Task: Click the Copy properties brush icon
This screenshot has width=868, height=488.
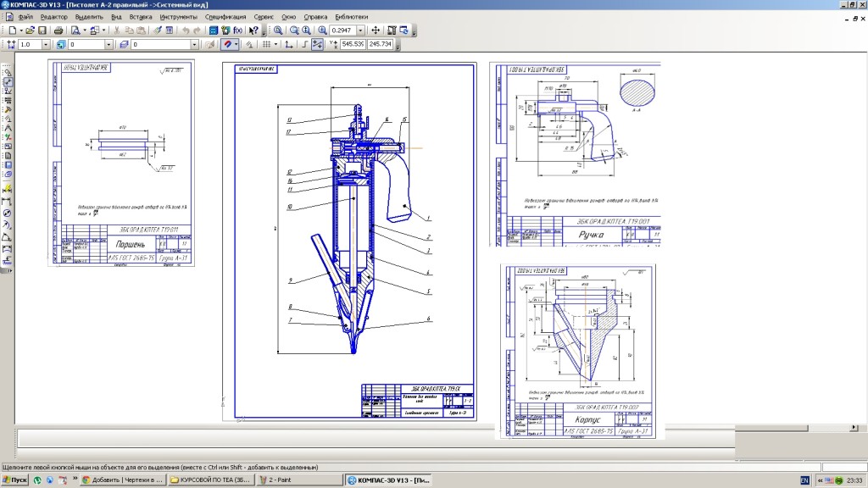Action: pyautogui.click(x=158, y=30)
